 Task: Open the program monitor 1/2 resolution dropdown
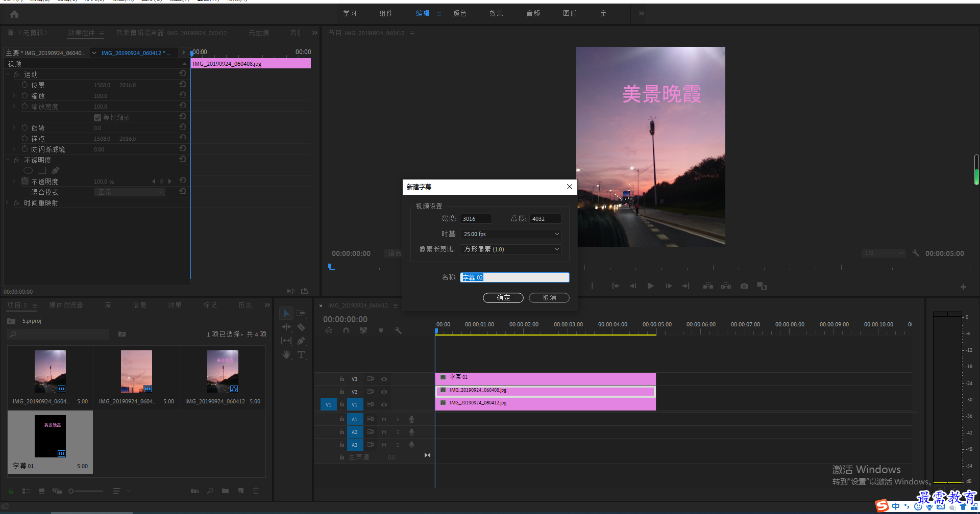(884, 253)
